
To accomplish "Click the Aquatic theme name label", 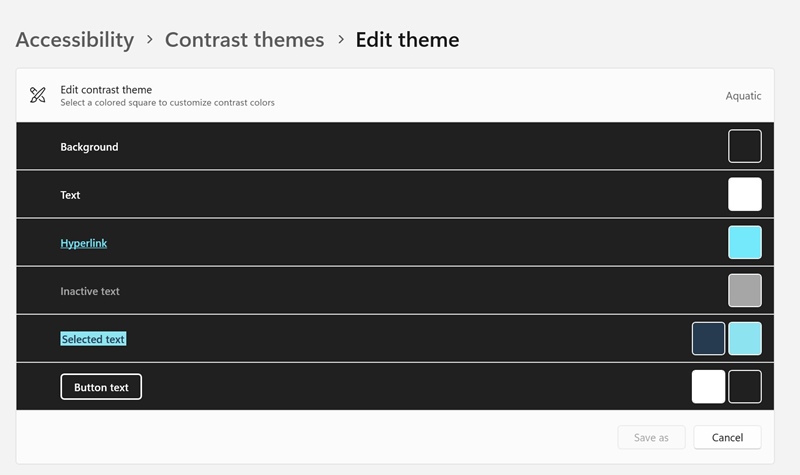I will [743, 96].
